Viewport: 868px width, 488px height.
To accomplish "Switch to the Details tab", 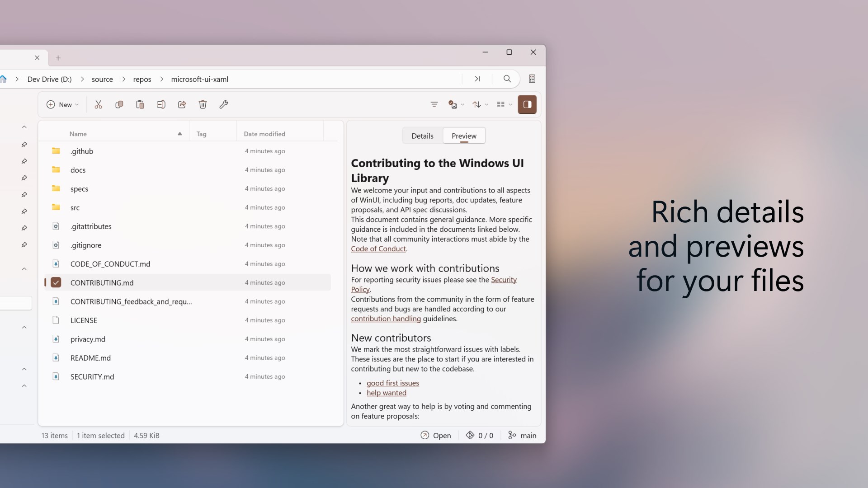I will pyautogui.click(x=422, y=136).
